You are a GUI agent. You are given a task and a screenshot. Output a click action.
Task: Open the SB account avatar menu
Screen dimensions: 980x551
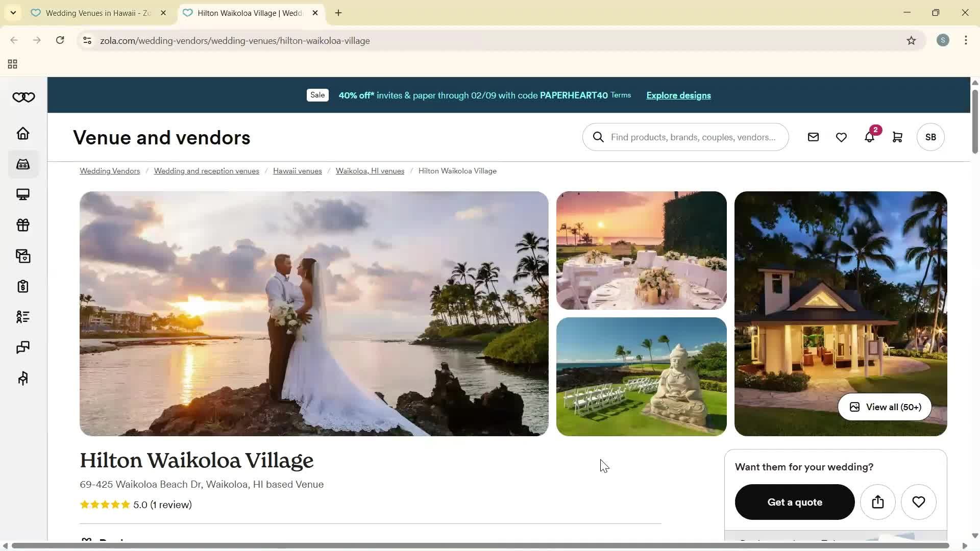(930, 137)
